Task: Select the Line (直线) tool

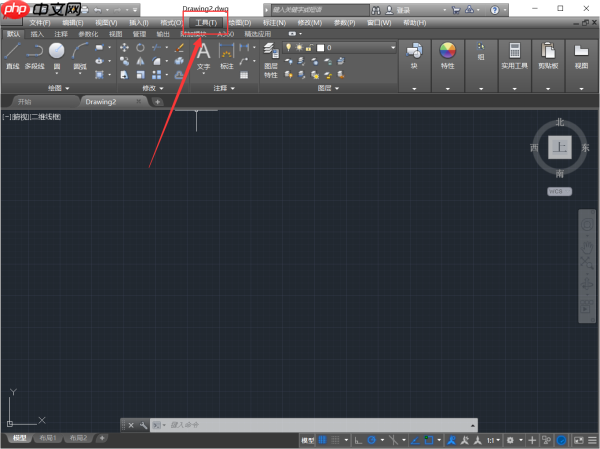Action: [13, 56]
